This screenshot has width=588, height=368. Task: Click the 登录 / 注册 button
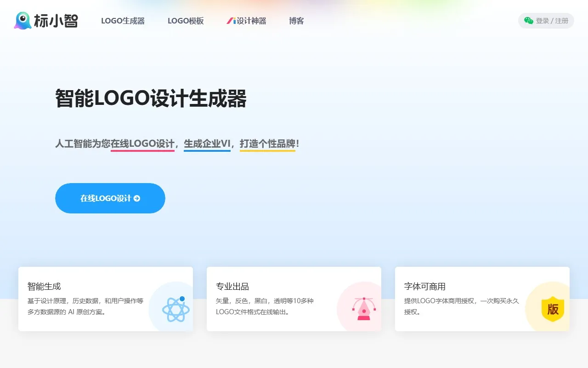pos(546,21)
